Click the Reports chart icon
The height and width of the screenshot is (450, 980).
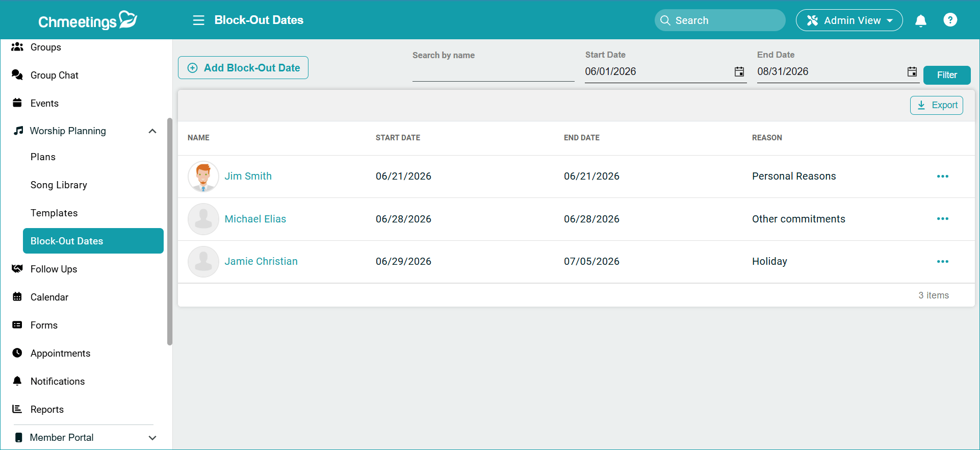tap(17, 409)
